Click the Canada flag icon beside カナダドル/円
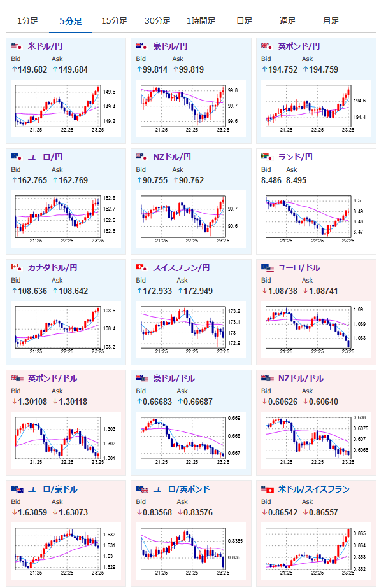Viewport: 379px width, 588px height. [x=16, y=267]
